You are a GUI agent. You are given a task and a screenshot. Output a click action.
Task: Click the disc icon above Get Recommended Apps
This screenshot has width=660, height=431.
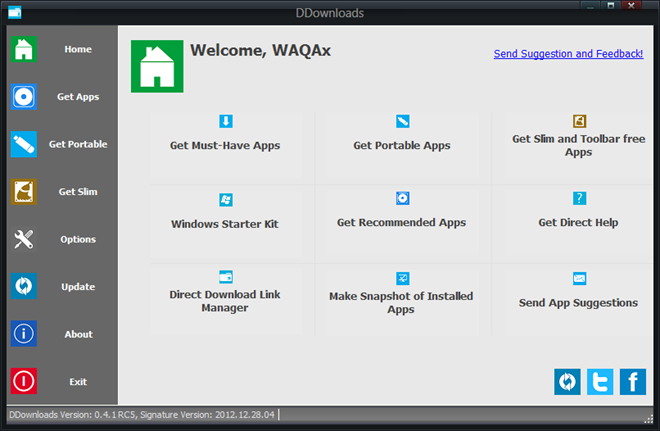[403, 198]
